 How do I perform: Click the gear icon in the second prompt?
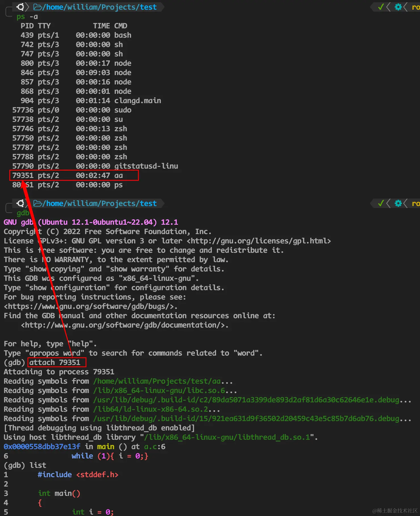coord(398,203)
